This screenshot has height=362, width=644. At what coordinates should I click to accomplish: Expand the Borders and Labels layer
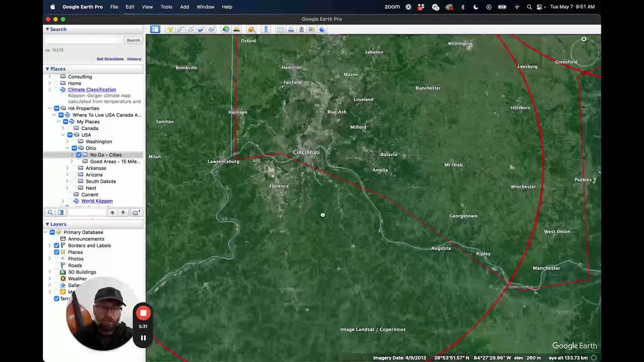click(x=49, y=245)
